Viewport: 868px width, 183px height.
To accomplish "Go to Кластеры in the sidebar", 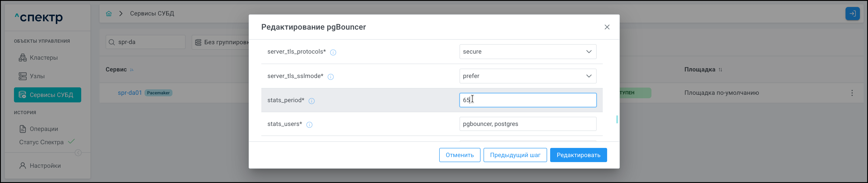I will pyautogui.click(x=43, y=58).
